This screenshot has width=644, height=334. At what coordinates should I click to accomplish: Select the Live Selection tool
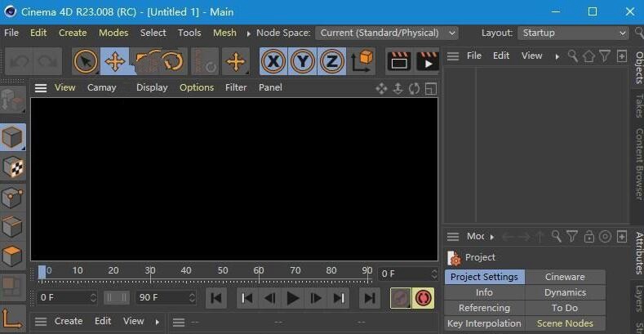coord(86,61)
